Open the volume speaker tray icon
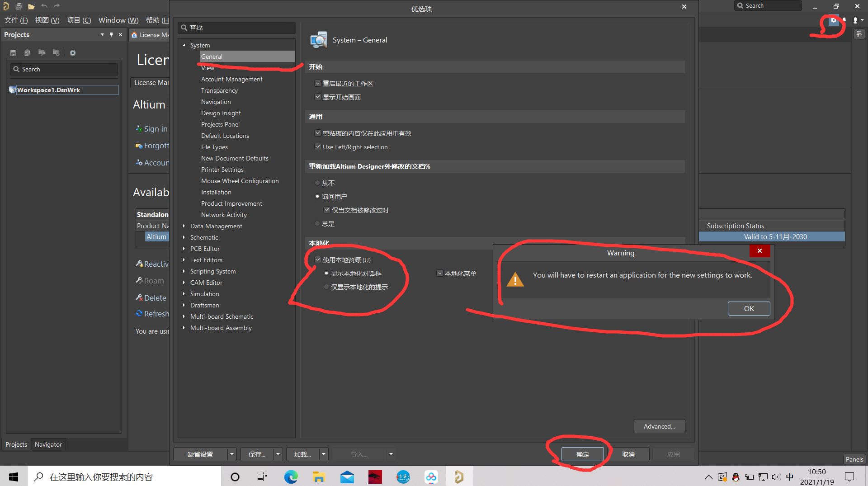Screen dimensions: 868x486 [x=776, y=477]
